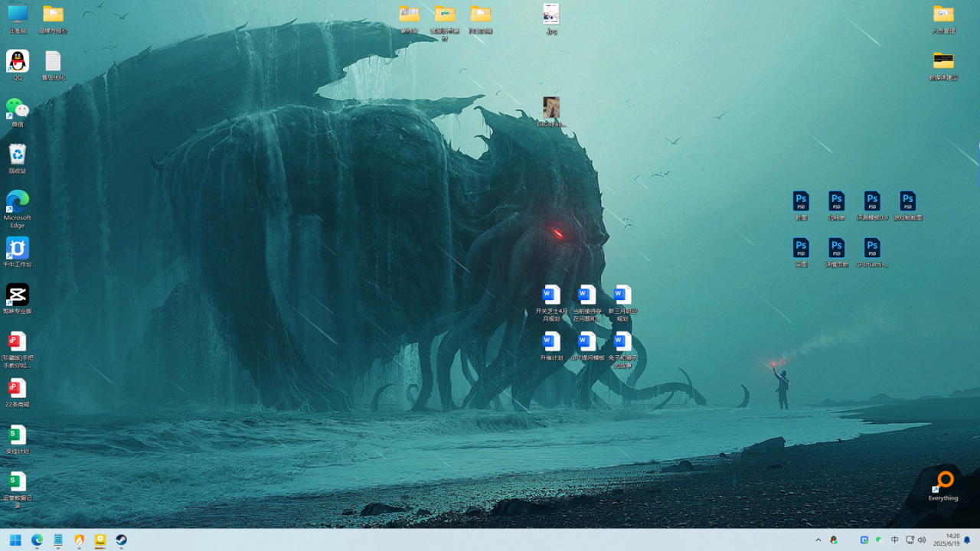Select the 剪映专业版 desktop shortcut
Screen dimensions: 980x551
(x=18, y=298)
